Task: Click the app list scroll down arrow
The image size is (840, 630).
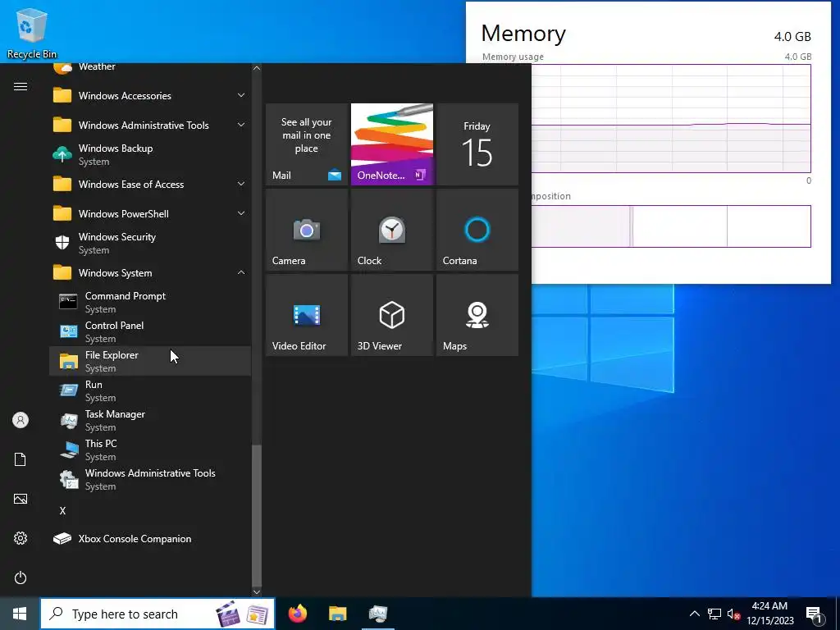Action: (x=257, y=592)
